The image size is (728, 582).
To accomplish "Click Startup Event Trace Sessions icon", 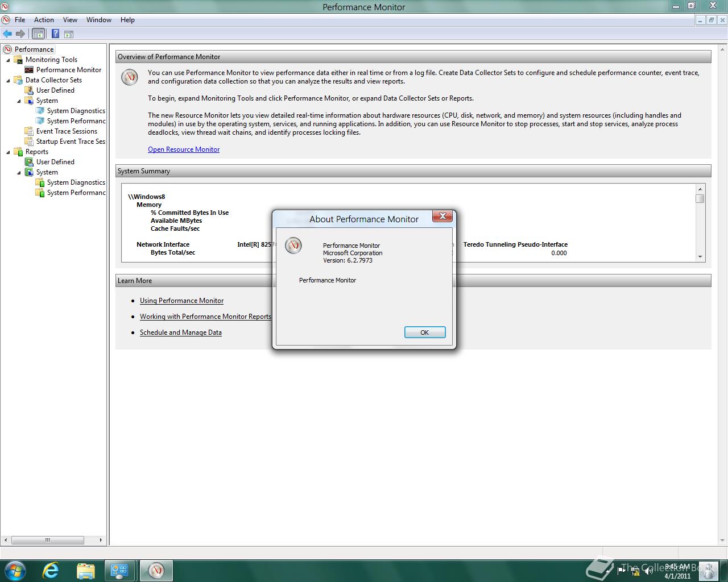I will pos(29,142).
